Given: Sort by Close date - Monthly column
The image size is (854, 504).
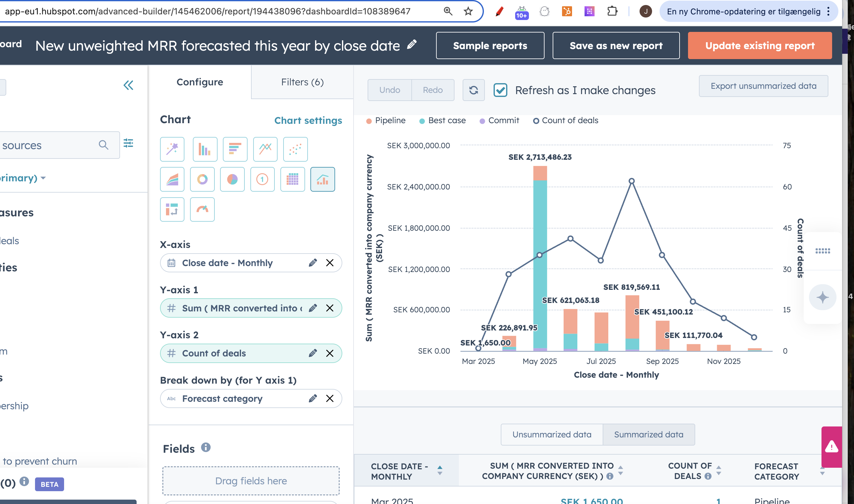Looking at the screenshot, I should click(399, 471).
